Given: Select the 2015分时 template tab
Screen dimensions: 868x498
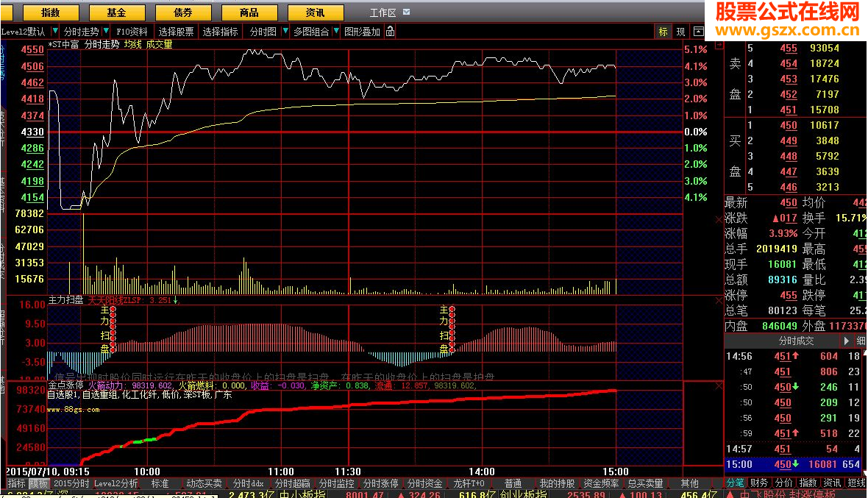Looking at the screenshot, I should pos(71,483).
